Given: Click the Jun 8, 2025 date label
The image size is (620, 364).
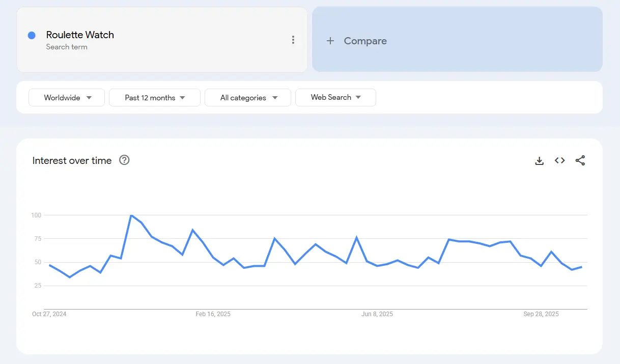Looking at the screenshot, I should click(377, 314).
